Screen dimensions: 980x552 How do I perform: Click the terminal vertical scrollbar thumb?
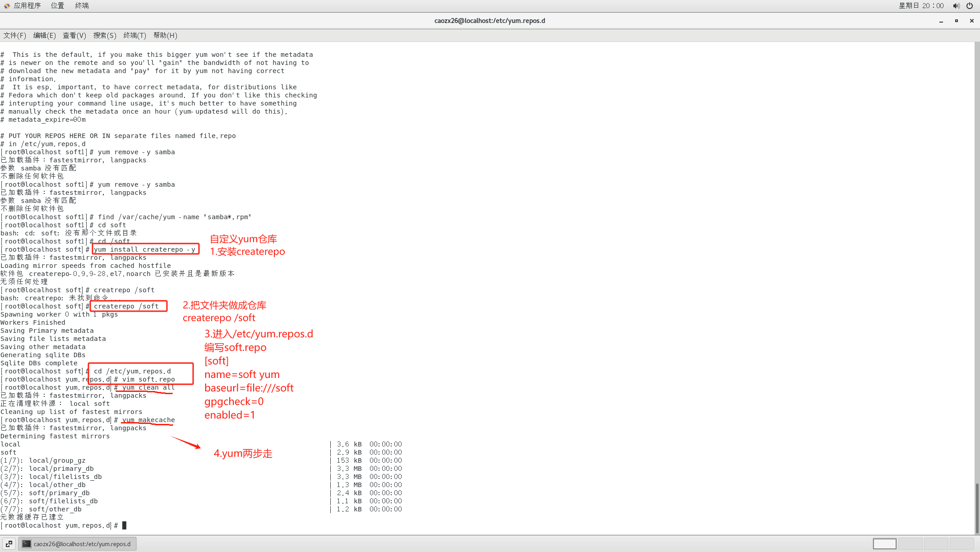point(977,507)
